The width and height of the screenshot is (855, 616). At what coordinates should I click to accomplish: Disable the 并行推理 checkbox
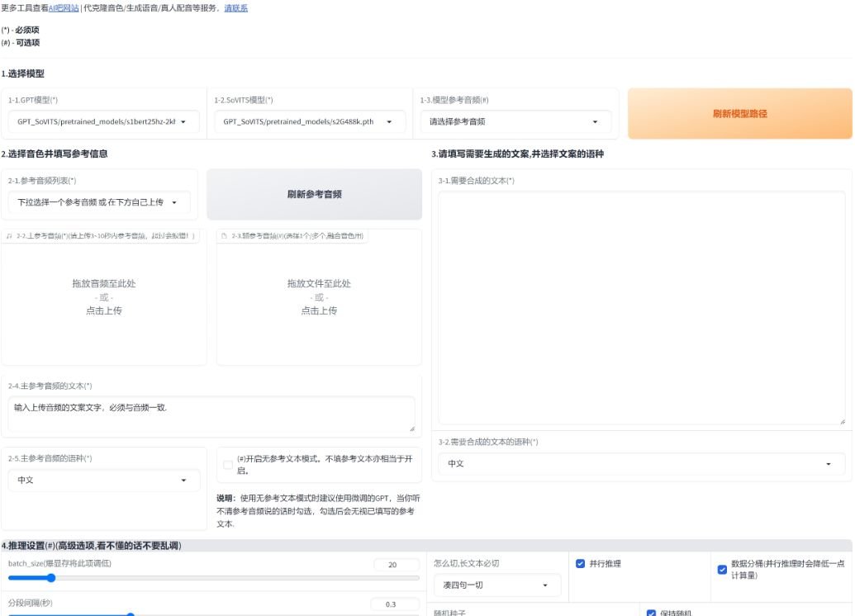(579, 563)
